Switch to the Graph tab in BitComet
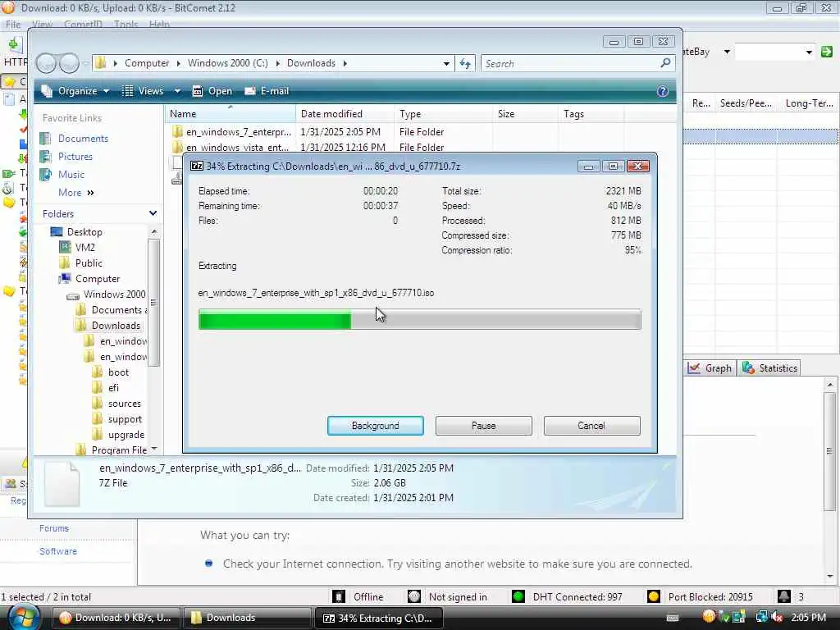The width and height of the screenshot is (840, 630). (x=710, y=368)
